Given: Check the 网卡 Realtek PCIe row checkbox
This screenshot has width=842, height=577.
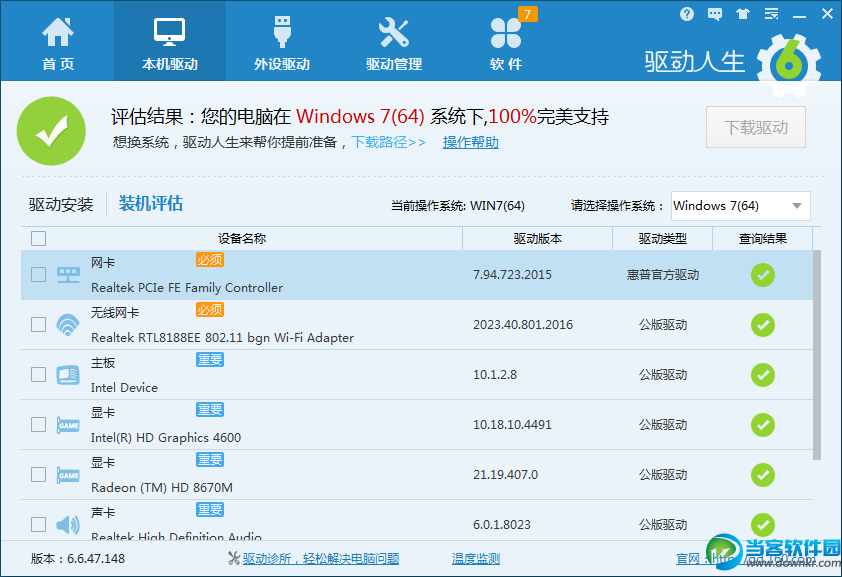Looking at the screenshot, I should [x=38, y=275].
